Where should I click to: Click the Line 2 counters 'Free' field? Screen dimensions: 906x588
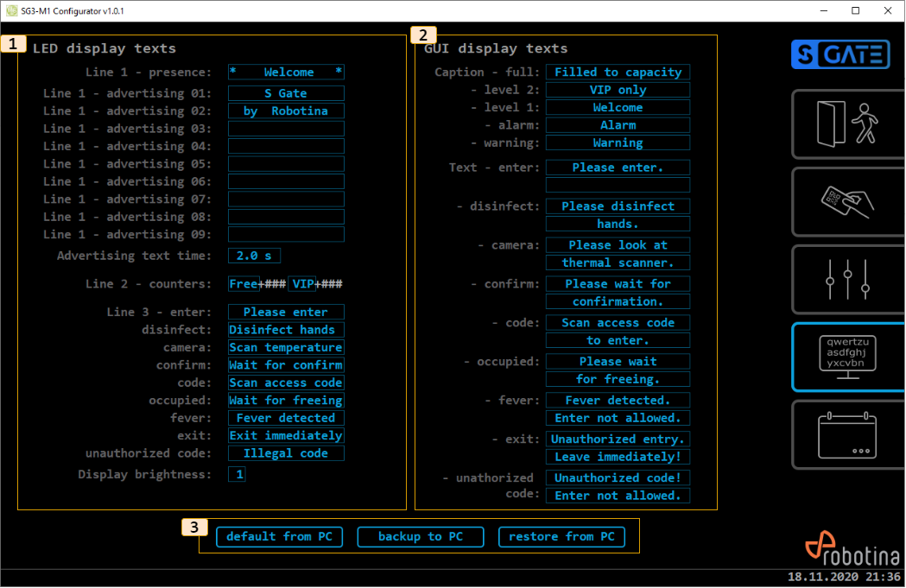coord(243,284)
